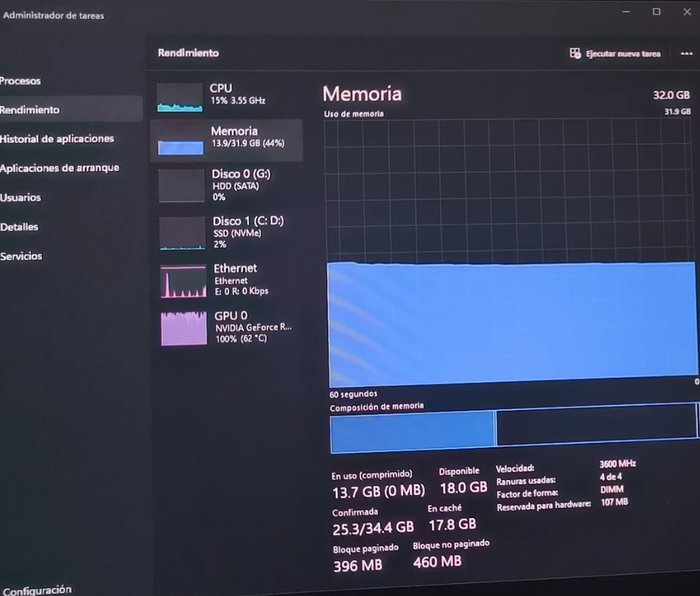Go to the Procesos tab
Viewport: 700px width, 596px height.
coord(22,81)
